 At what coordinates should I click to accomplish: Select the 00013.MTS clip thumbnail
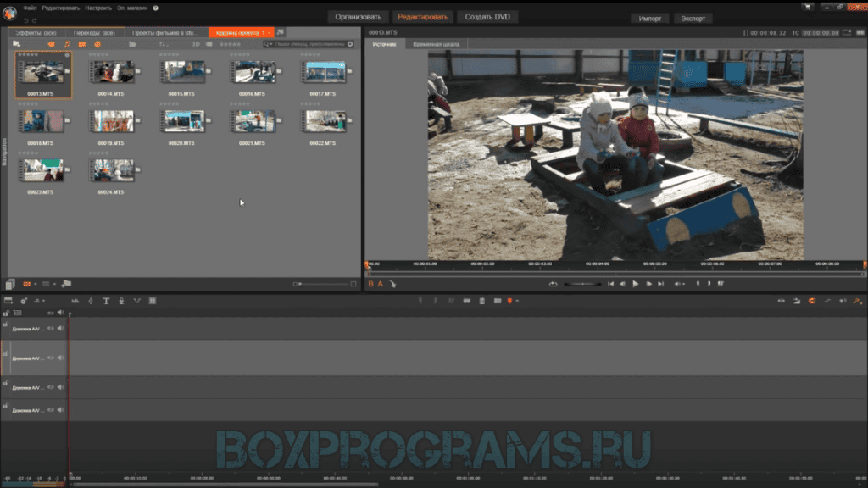coord(42,72)
